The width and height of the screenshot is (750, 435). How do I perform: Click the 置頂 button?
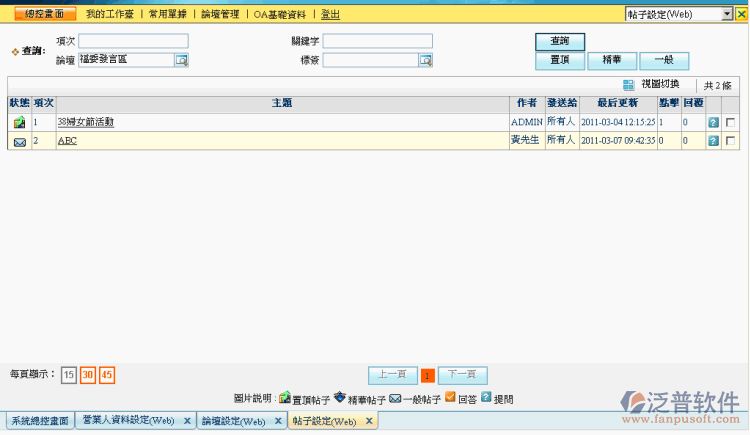coord(560,60)
